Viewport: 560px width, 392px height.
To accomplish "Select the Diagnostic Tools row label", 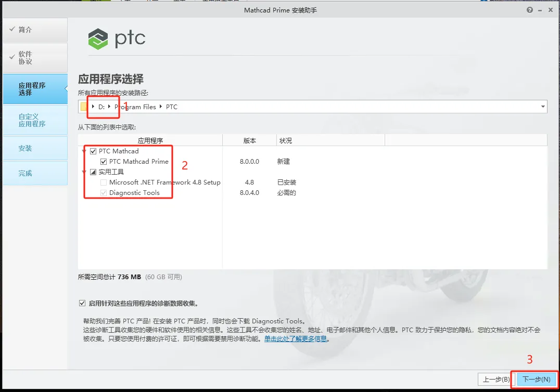I will 134,192.
